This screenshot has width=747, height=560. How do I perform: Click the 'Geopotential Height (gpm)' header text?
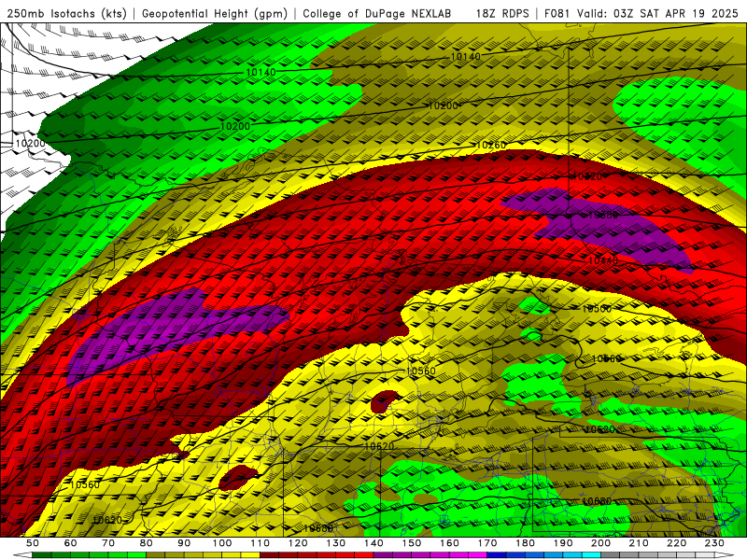[215, 14]
